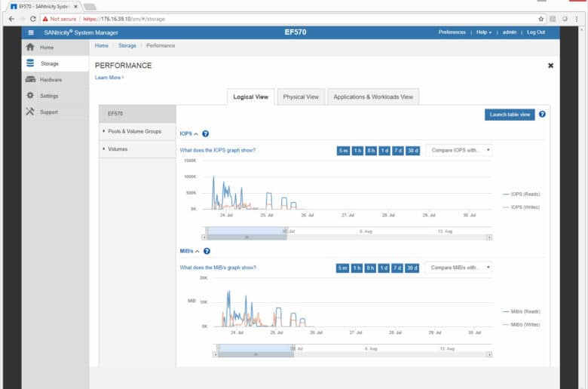
Task: Click the Support tools icon in sidebar
Action: pyautogui.click(x=30, y=112)
